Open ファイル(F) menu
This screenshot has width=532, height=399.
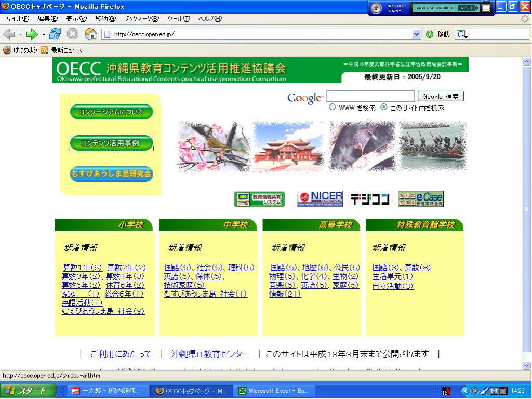(x=16, y=19)
